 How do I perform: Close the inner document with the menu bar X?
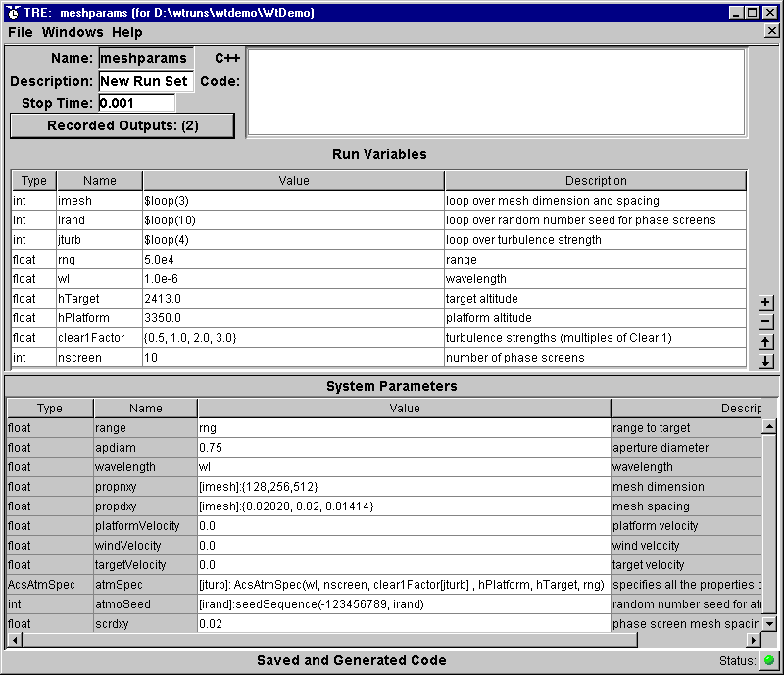tap(771, 31)
